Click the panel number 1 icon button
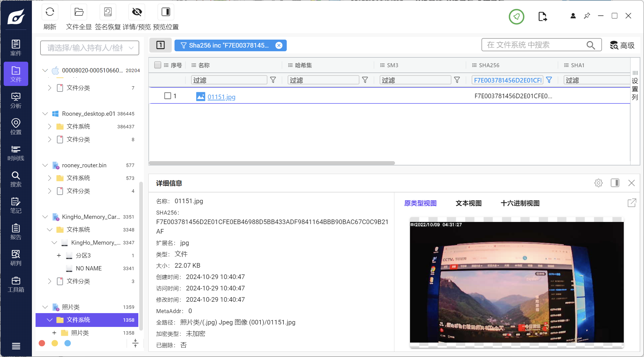 (160, 45)
